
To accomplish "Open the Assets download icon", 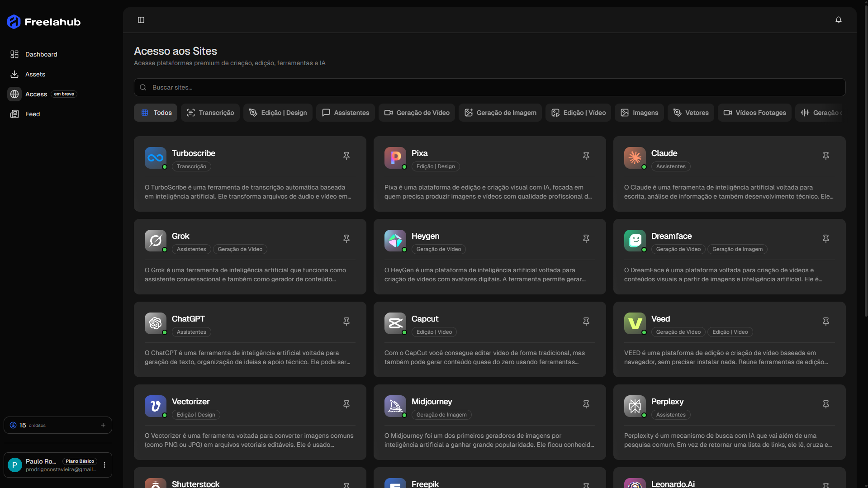I will point(14,74).
